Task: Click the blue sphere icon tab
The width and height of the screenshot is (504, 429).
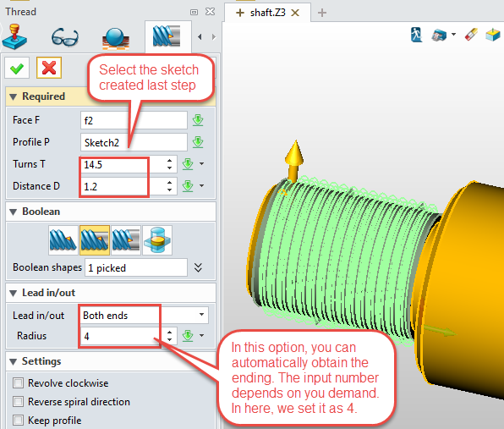Action: click(115, 38)
